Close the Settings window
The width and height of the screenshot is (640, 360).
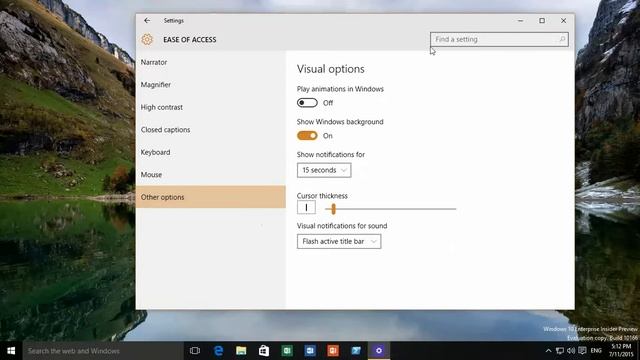point(564,20)
